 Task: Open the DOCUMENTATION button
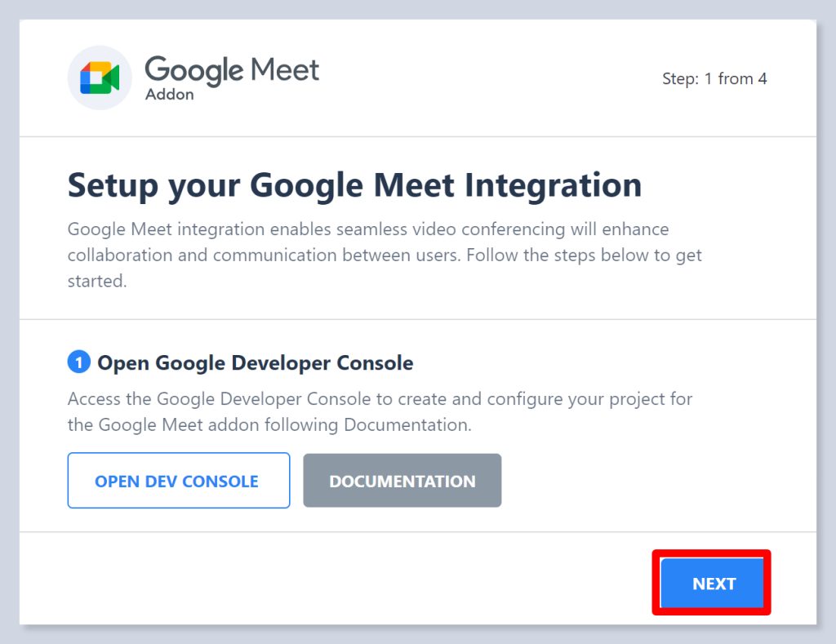point(402,481)
